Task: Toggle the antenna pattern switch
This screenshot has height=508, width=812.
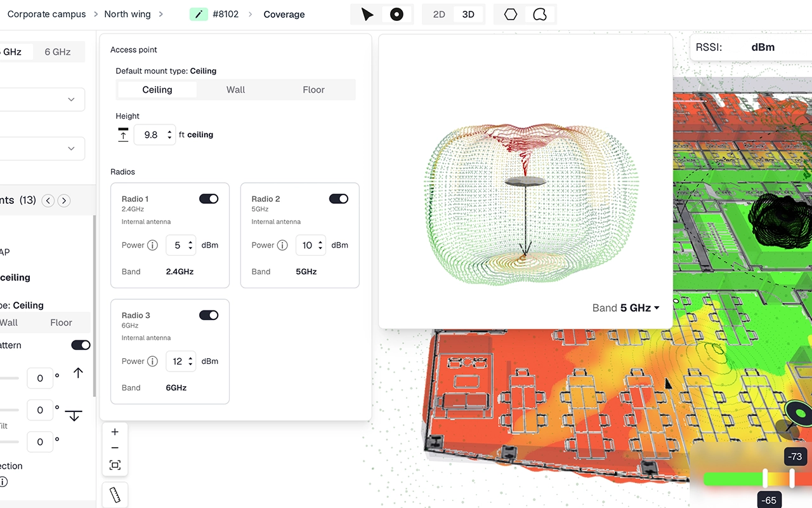Action: (x=81, y=345)
